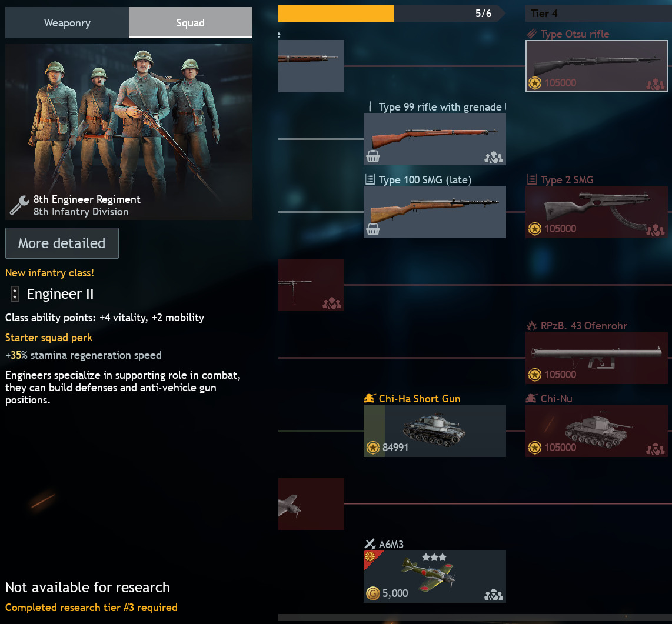Select the RPzB. 43 Ofenrohr card
This screenshot has width=672, height=624.
coord(597,358)
